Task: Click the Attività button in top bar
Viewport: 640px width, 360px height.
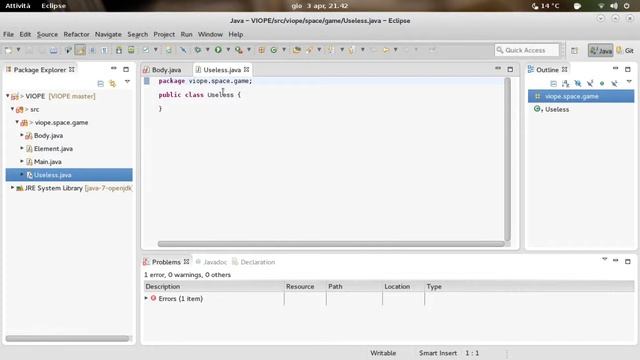Action: pos(18,6)
